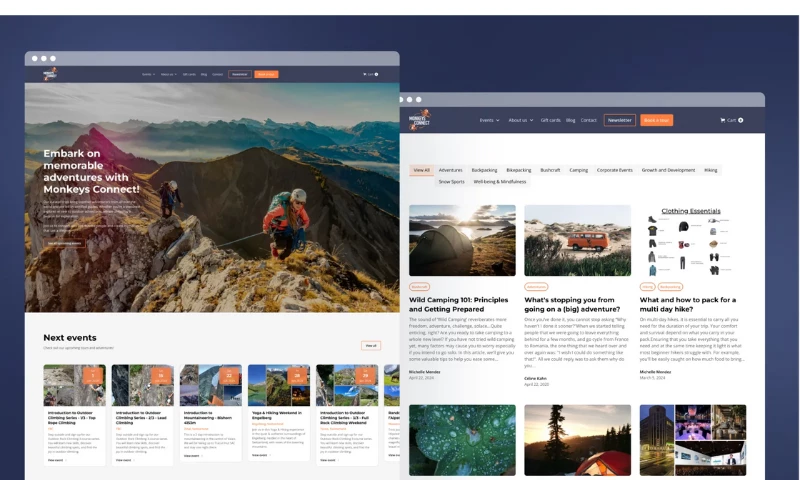Select the Adventures category tab

pyautogui.click(x=451, y=170)
